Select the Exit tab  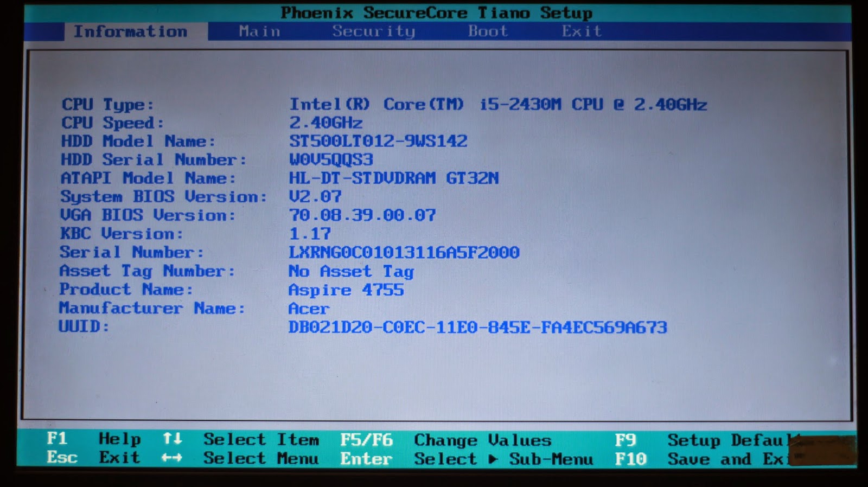coord(582,31)
